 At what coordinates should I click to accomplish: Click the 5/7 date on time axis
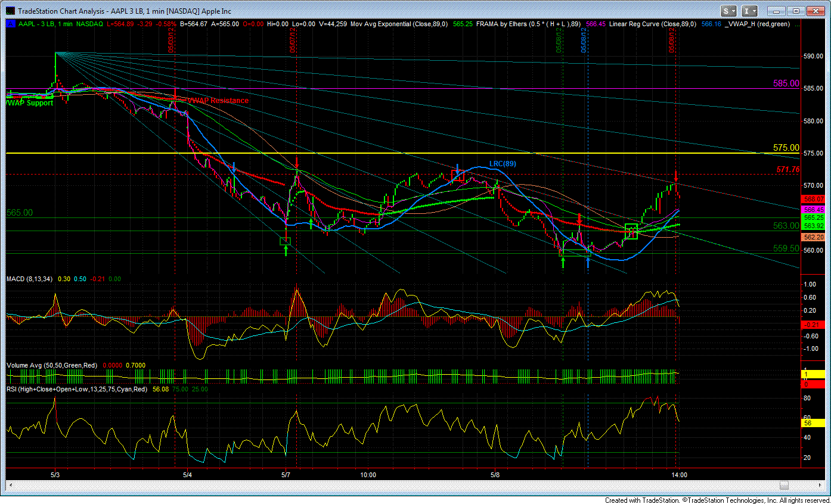(x=286, y=475)
